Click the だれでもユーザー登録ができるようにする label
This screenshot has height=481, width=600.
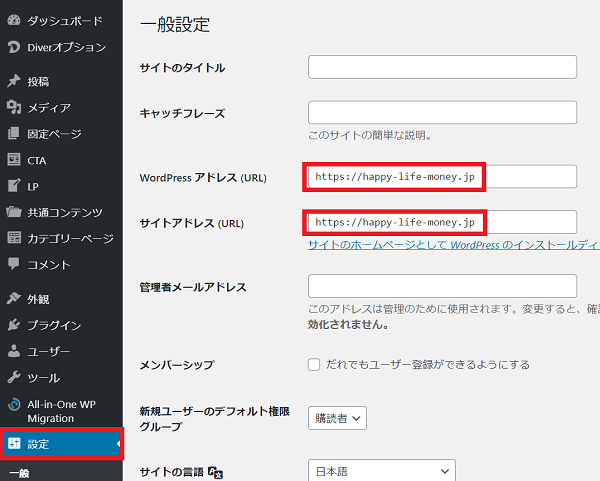tap(428, 365)
